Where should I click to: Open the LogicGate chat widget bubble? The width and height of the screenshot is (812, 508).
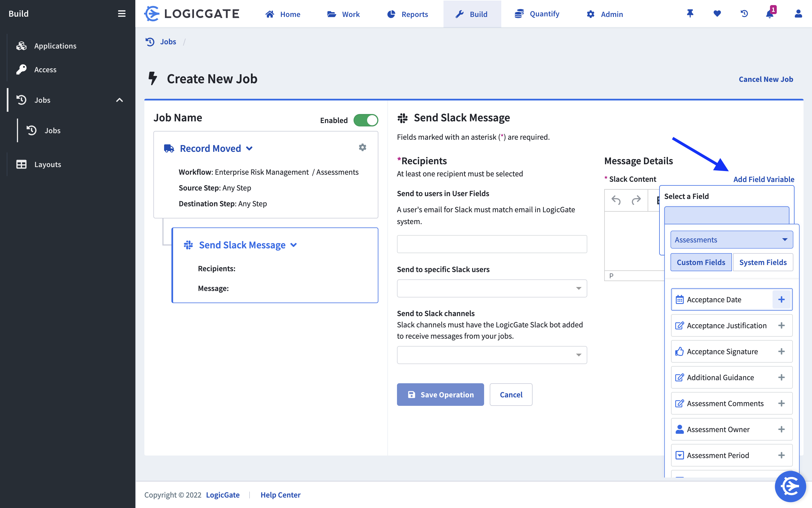[790, 486]
